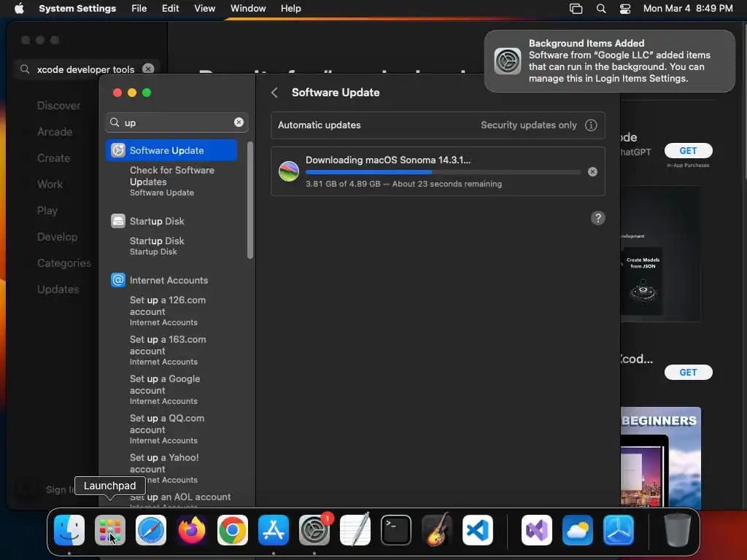Viewport: 747px width, 560px height.
Task: Open Discover in App Store sidebar
Action: (x=58, y=106)
